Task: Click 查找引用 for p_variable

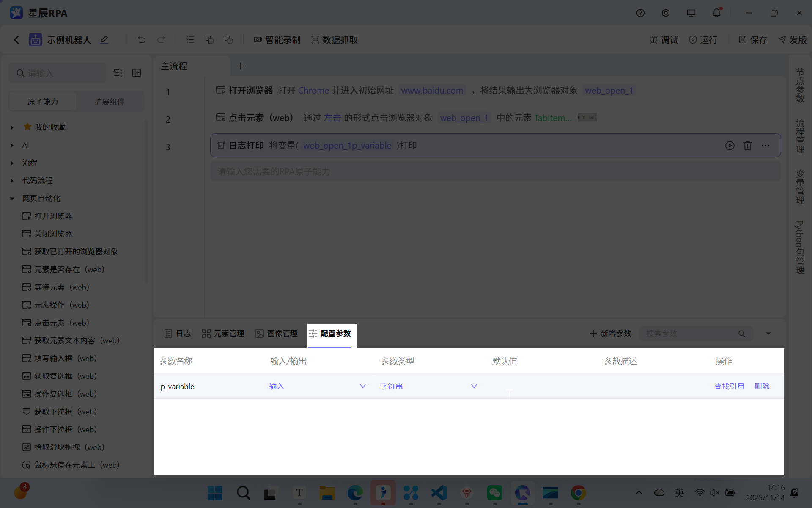Action: 729,386
